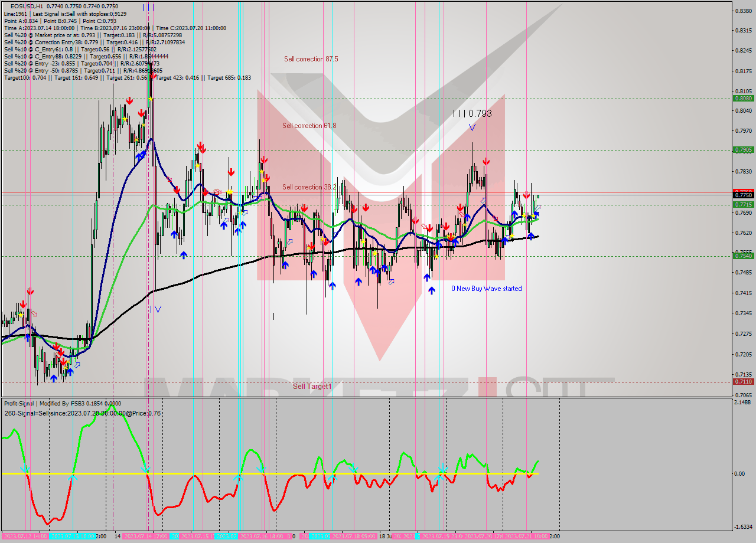Image resolution: width=756 pixels, height=543 pixels.
Task: Click the 0.7485 price axis value
Action: click(x=744, y=272)
